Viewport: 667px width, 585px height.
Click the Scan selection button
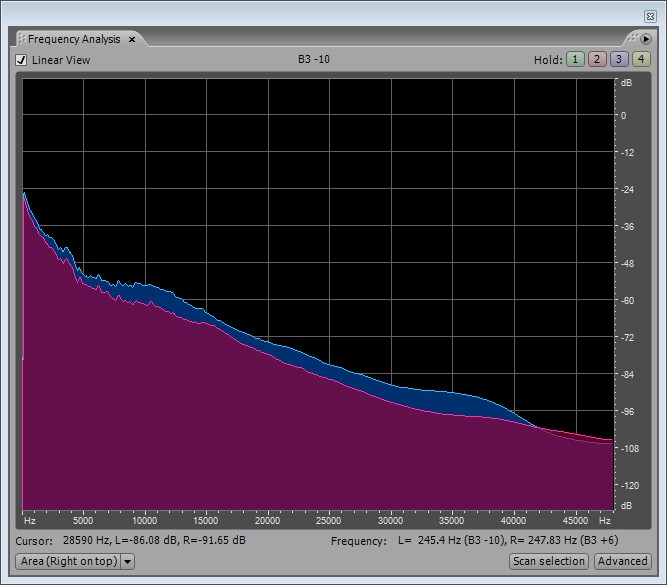point(549,561)
